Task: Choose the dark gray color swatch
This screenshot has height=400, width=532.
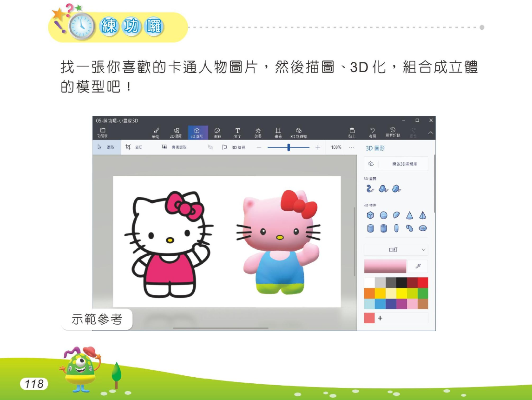Action: (390, 282)
